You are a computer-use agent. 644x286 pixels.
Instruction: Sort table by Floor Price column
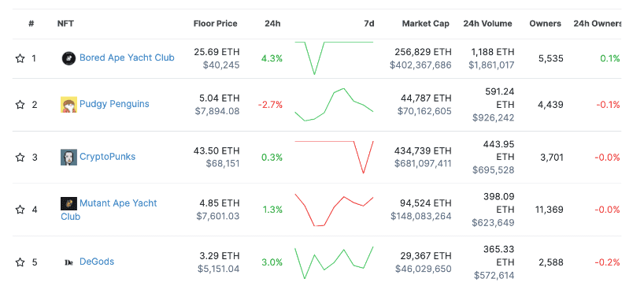coord(215,24)
